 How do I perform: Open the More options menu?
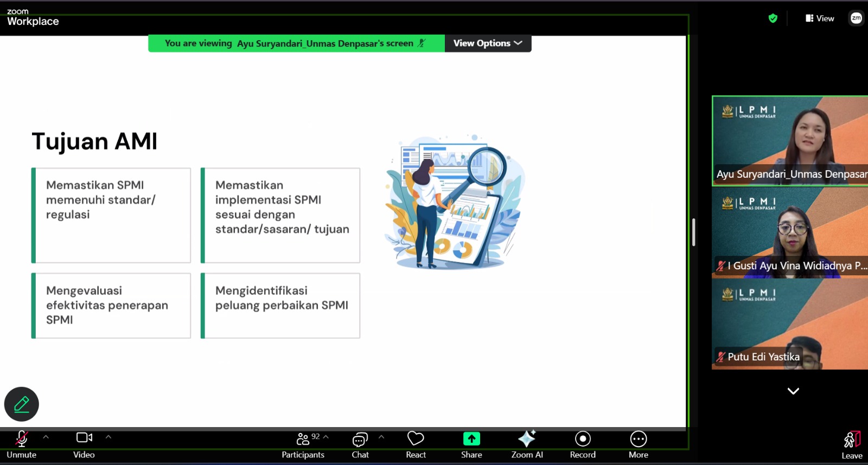click(639, 445)
